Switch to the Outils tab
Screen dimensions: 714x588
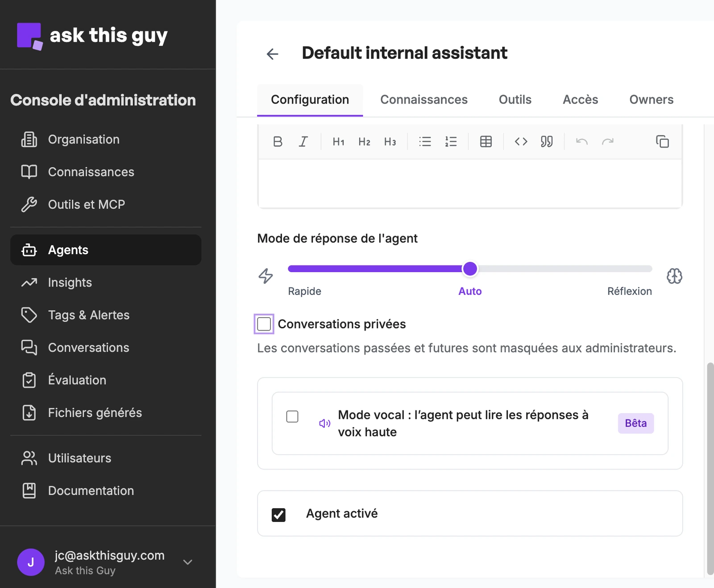tap(515, 99)
